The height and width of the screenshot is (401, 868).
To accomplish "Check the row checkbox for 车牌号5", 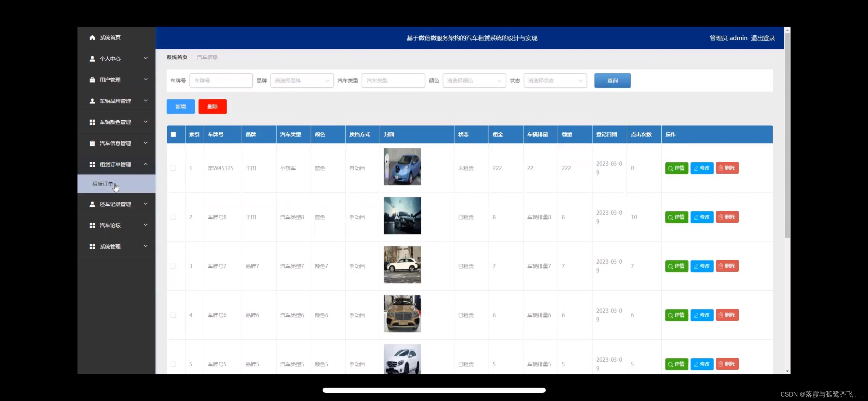I will (173, 364).
